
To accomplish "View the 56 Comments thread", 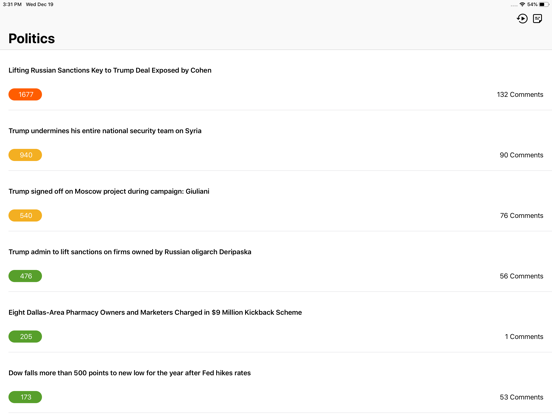I will [x=521, y=276].
